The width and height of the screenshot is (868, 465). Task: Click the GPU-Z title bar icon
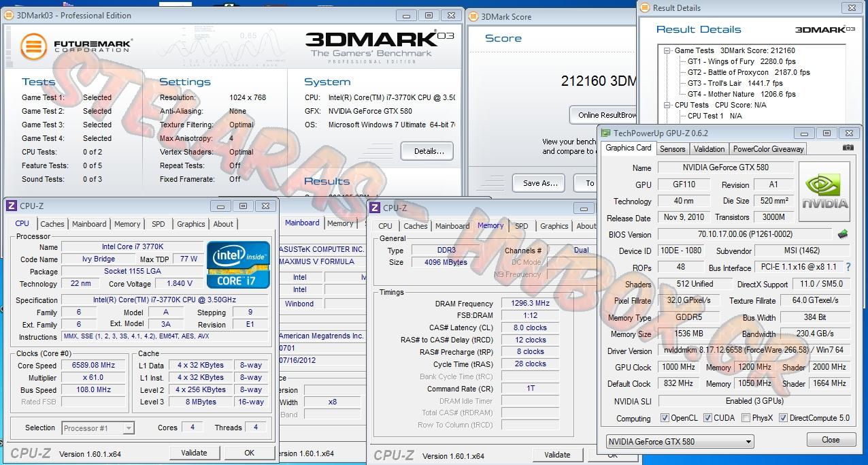click(605, 133)
